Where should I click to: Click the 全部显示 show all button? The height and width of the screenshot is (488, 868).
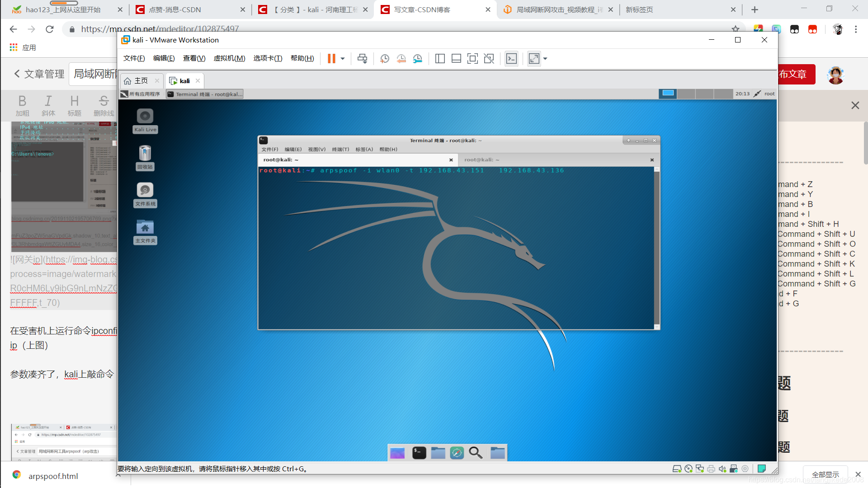pos(825,474)
